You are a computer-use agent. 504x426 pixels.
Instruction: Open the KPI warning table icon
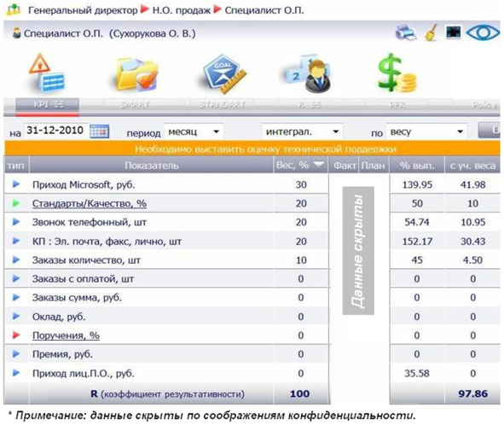point(47,73)
